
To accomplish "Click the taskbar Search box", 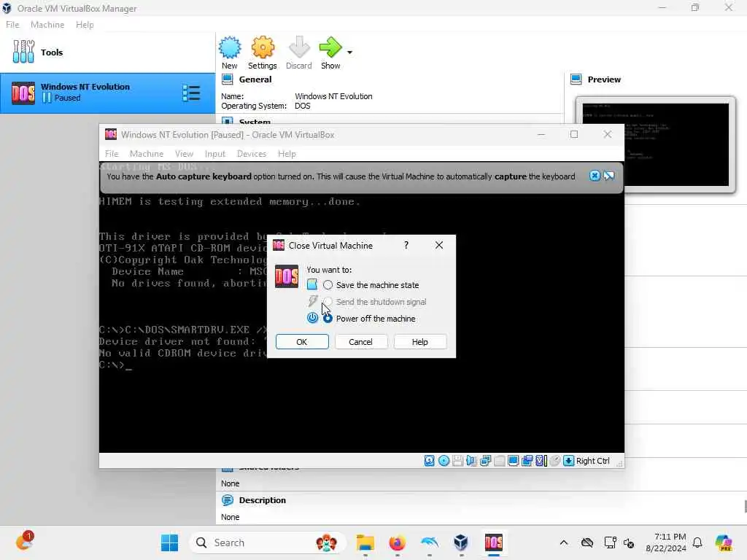I will coord(267,542).
